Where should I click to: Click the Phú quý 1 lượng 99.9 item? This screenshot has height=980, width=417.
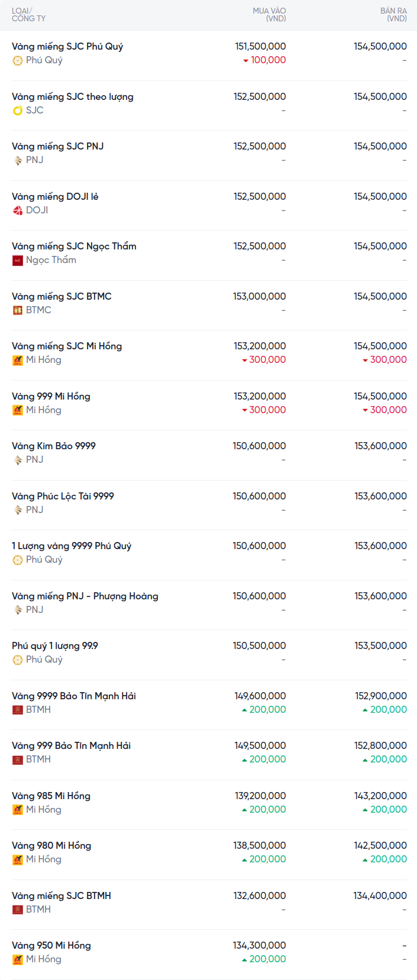click(55, 646)
